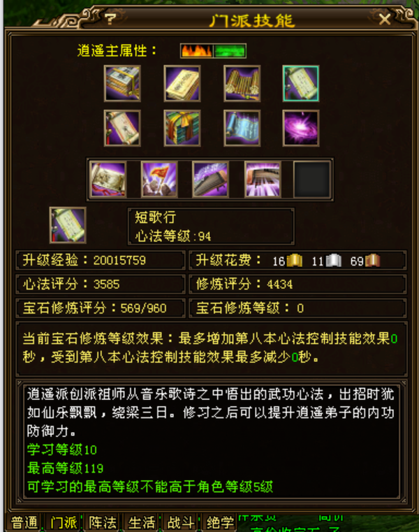The height and width of the screenshot is (532, 419).
Task: Select the green ribbon-tied books icon
Action: pyautogui.click(x=182, y=128)
